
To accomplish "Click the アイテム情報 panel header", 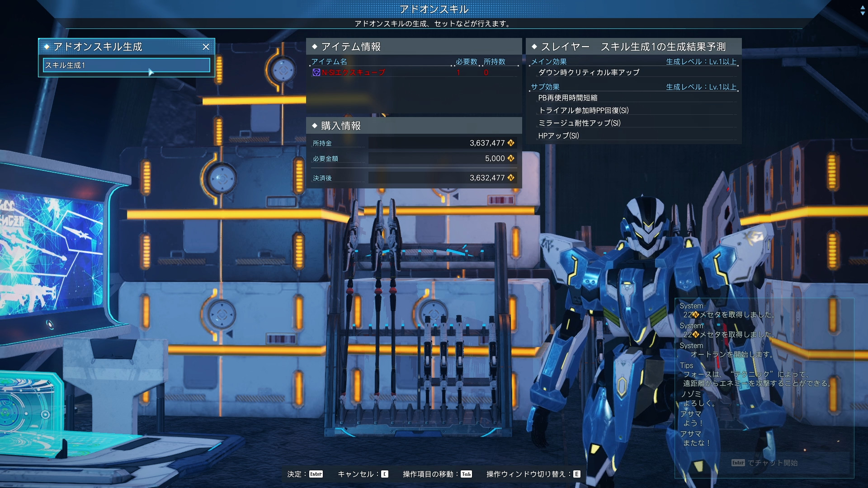I will tap(414, 47).
